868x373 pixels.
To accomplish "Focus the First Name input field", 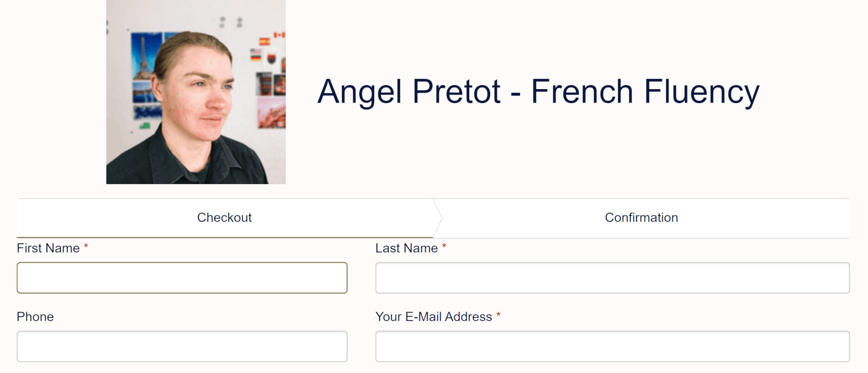I will [182, 278].
